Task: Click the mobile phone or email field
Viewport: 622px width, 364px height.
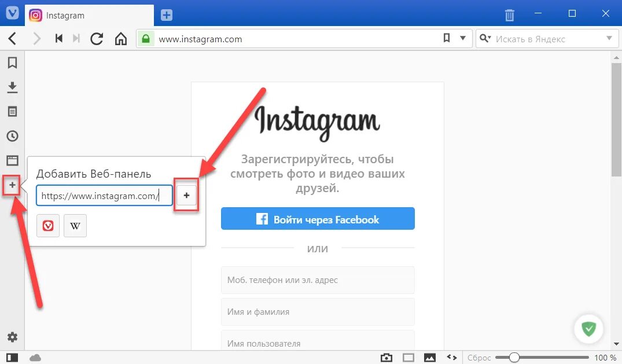Action: pos(318,280)
